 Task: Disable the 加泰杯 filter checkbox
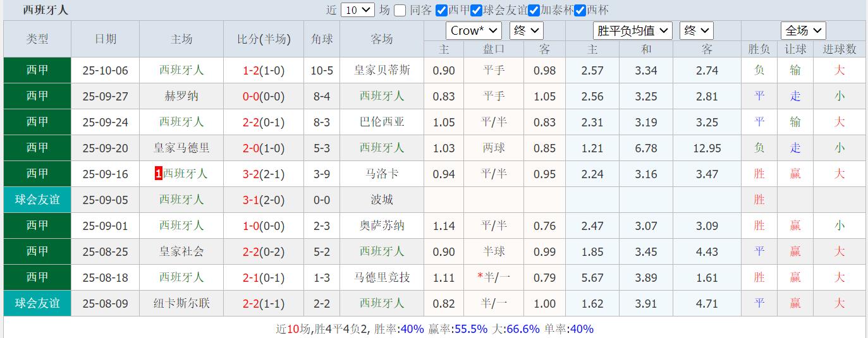coord(534,10)
